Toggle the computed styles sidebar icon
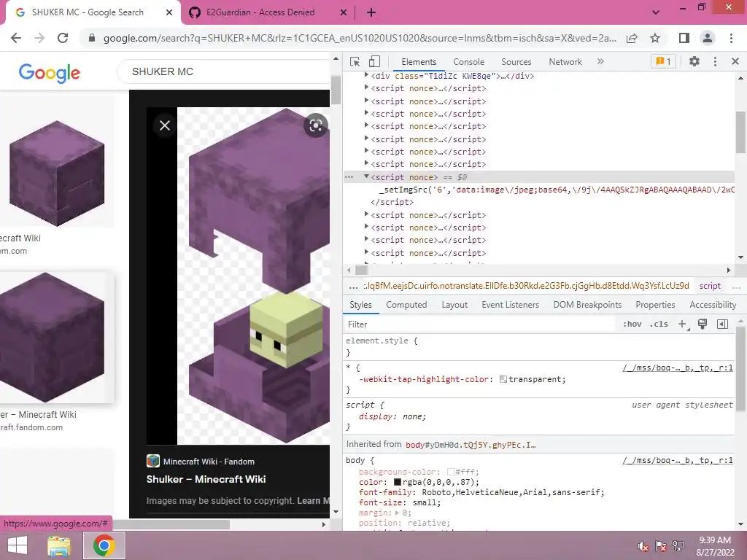 point(722,324)
